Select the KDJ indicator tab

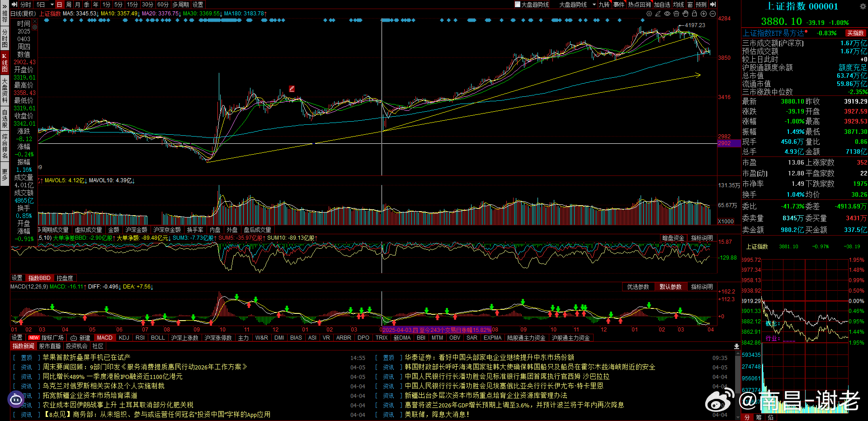coord(124,338)
